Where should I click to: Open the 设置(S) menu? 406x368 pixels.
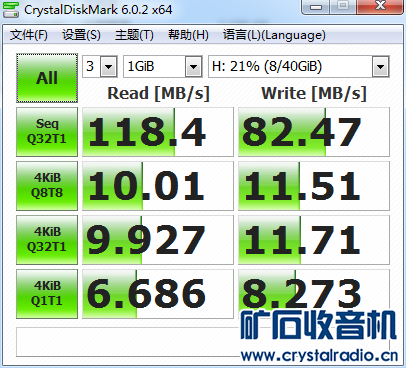(81, 35)
